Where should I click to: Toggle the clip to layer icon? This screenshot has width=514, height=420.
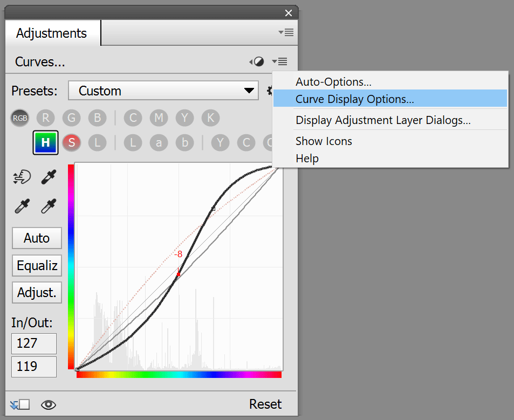click(19, 405)
